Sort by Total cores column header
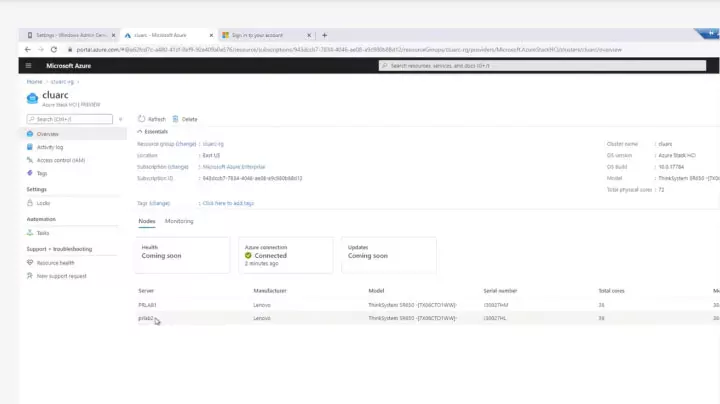Screen dimensions: 720x404 (611, 291)
